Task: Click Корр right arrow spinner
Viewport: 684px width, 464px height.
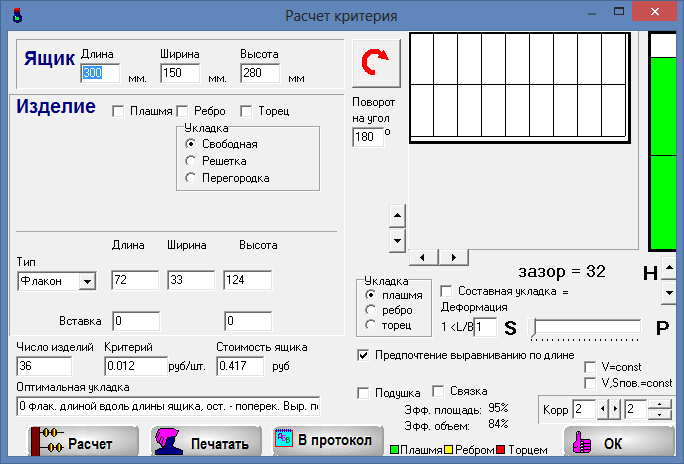Action: [615, 409]
